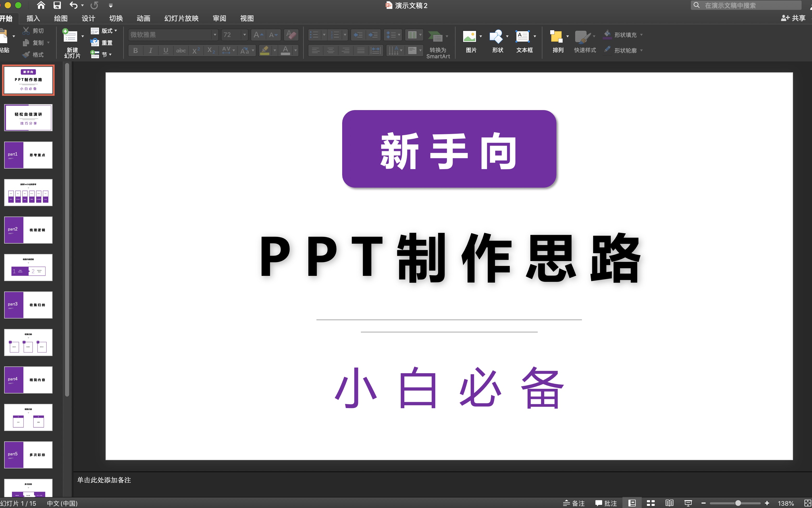The width and height of the screenshot is (812, 508).
Task: Click the 批注 comments button in status bar
Action: click(x=606, y=503)
